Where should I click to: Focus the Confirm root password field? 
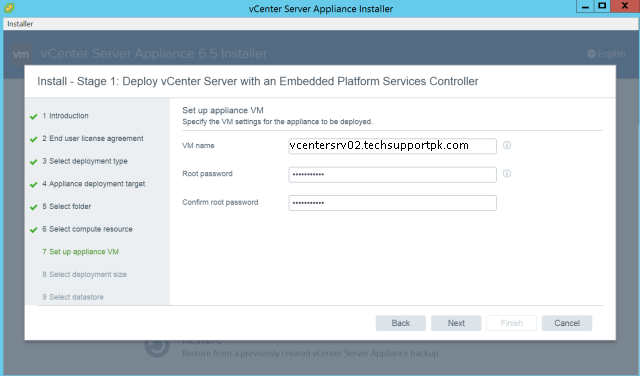pos(392,203)
